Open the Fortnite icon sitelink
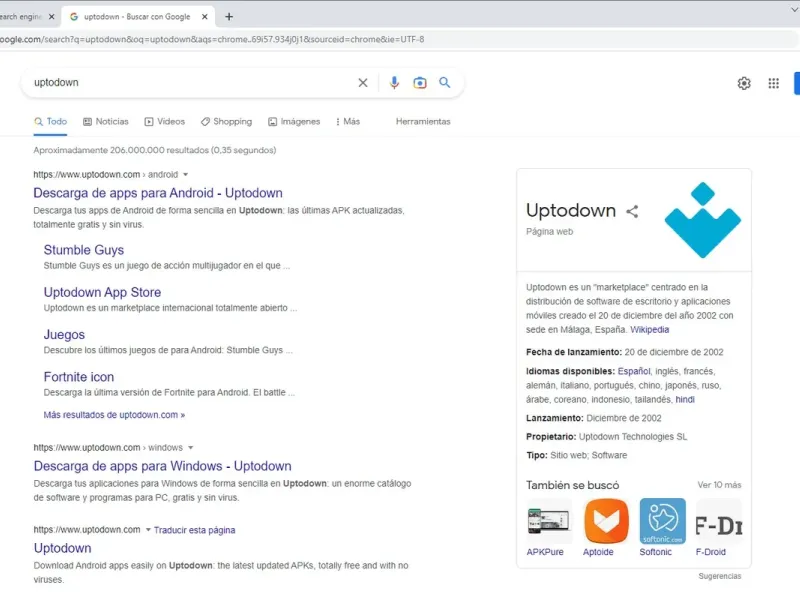800x600 pixels. (79, 377)
